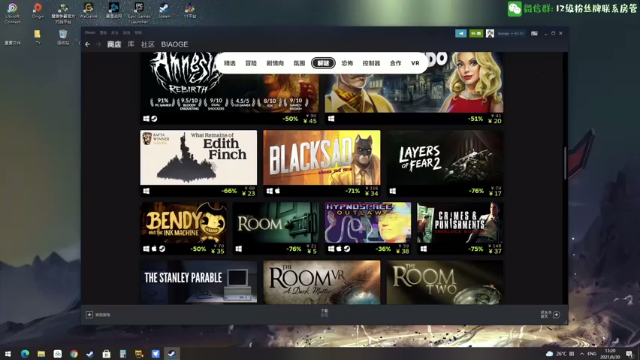The width and height of the screenshot is (640, 360).
Task: Open the Recycle Bin desktop icon
Action: [63, 37]
